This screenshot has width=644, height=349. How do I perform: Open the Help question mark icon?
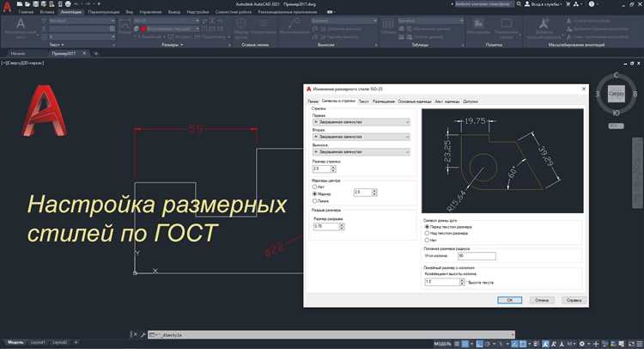click(x=592, y=4)
